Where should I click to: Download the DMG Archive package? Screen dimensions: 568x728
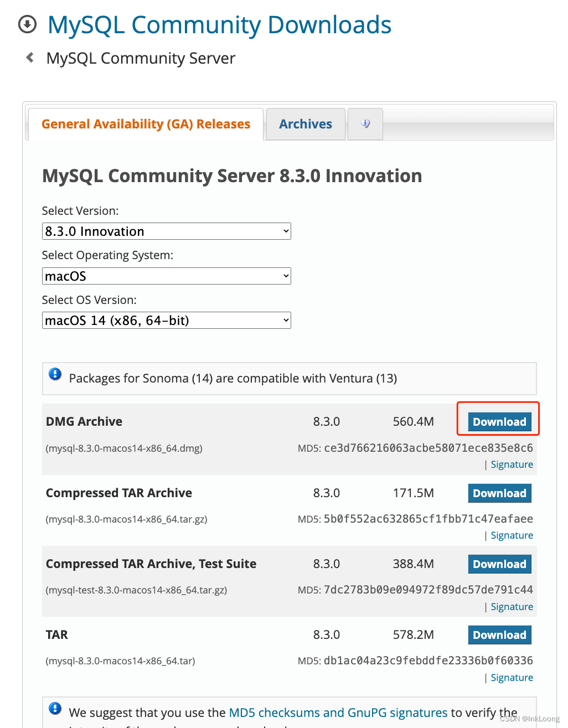(x=499, y=422)
